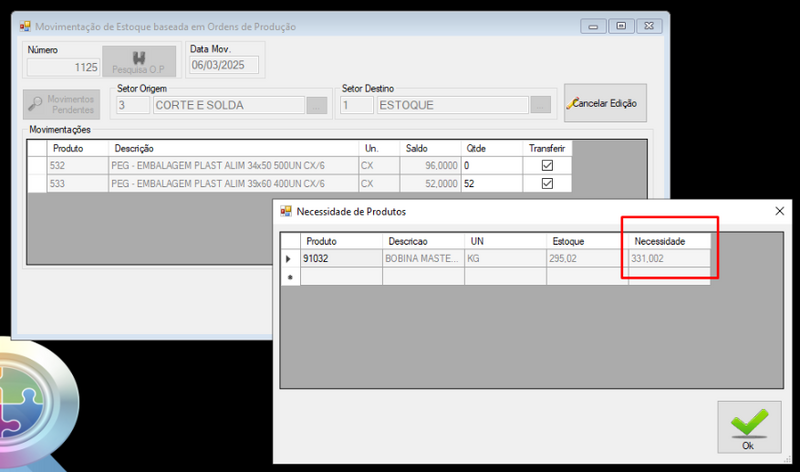The image size is (800, 472).
Task: Click the CORTE E SOLDA field
Action: [x=229, y=105]
